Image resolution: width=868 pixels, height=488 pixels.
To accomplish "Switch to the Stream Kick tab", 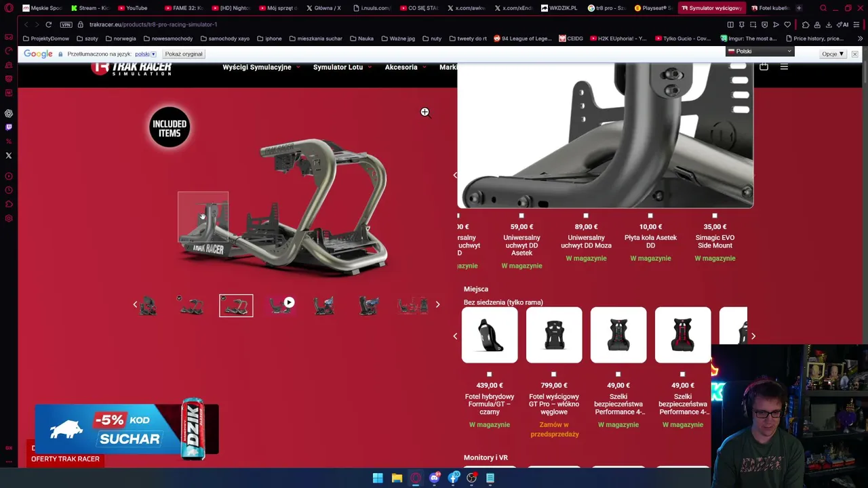I will coord(90,8).
